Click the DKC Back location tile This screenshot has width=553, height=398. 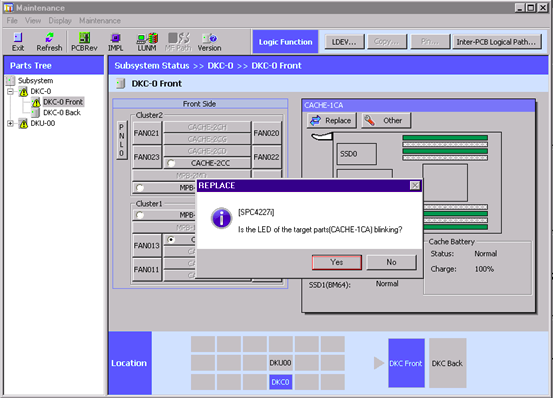448,363
